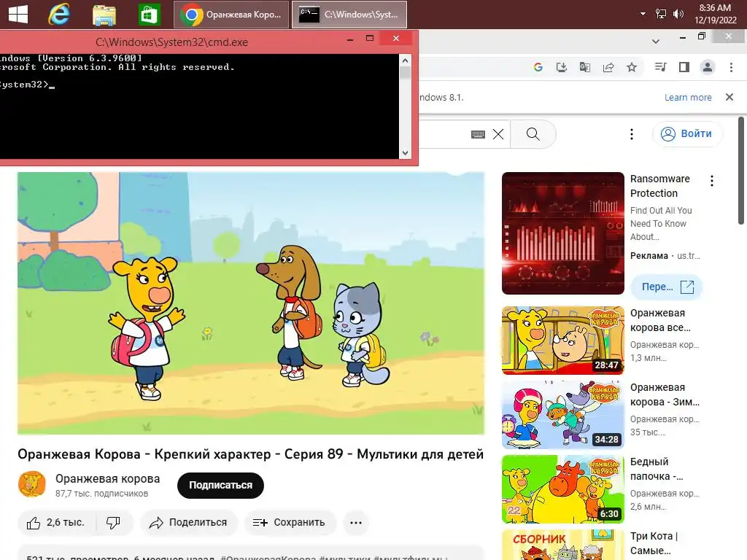
Task: Toggle Chrome side panel icon
Action: click(x=684, y=67)
